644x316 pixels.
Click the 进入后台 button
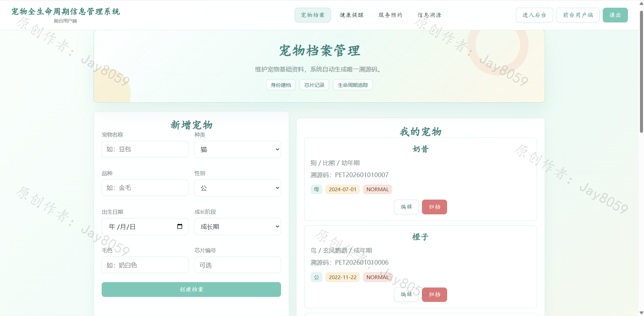[534, 15]
